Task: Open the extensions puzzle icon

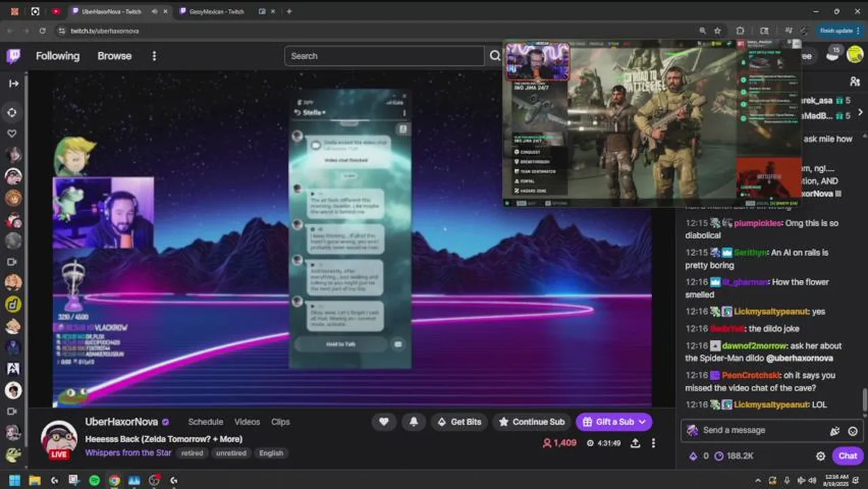Action: click(740, 31)
